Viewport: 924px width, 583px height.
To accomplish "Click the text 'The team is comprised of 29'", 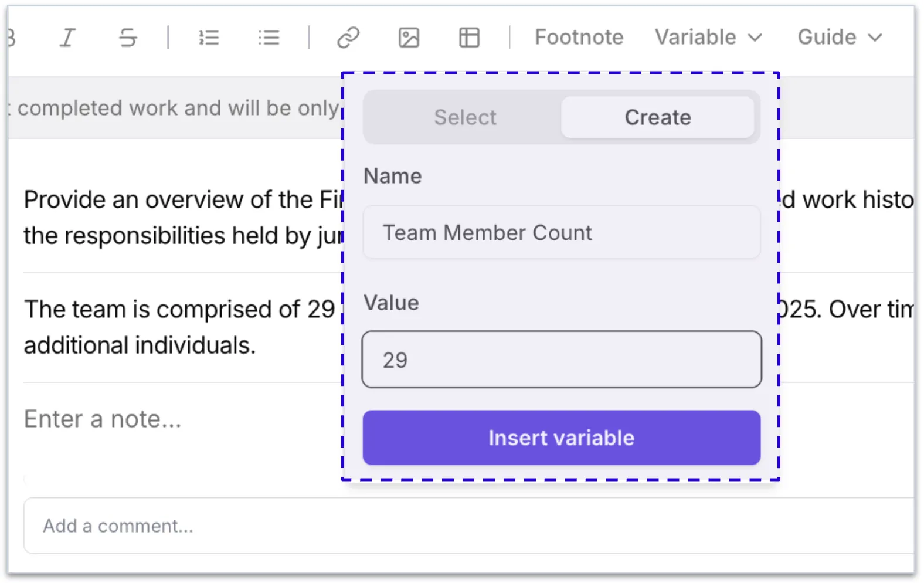I will [179, 309].
